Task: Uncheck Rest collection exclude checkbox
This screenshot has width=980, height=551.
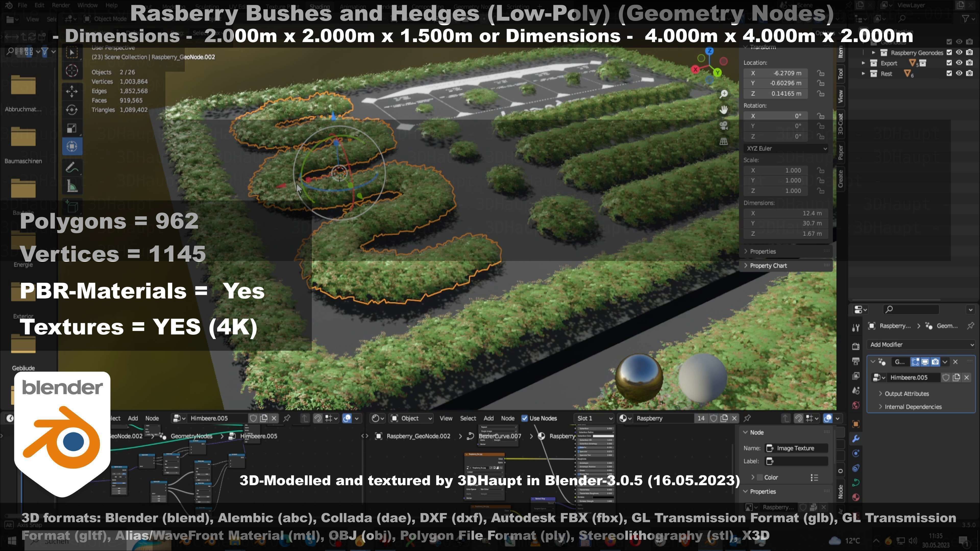Action: 949,73
